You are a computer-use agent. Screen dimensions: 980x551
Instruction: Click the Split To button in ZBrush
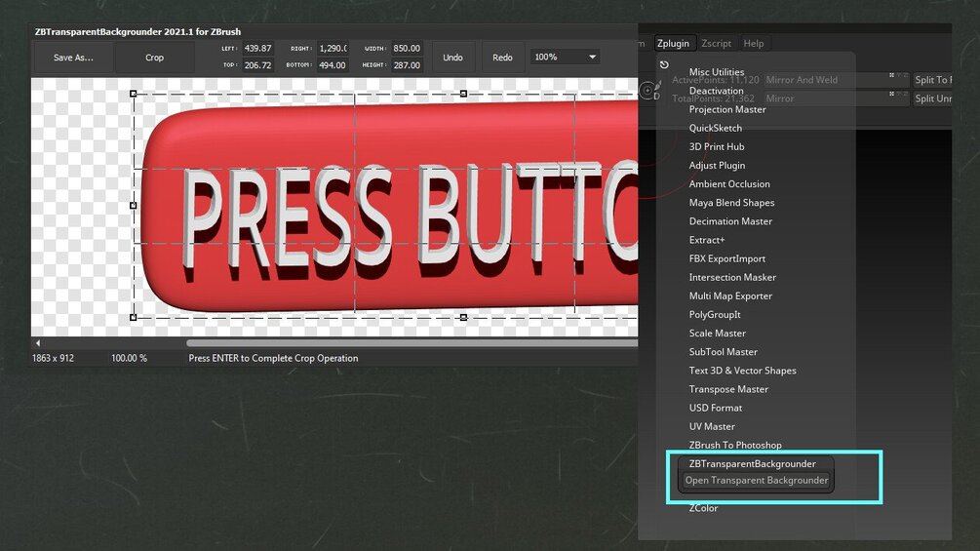coord(932,80)
